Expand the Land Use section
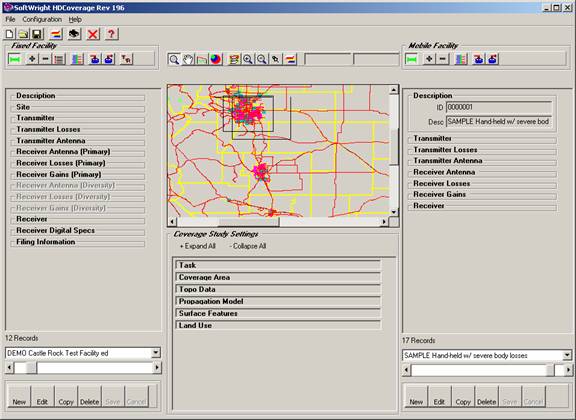The image size is (576, 420). [278, 326]
